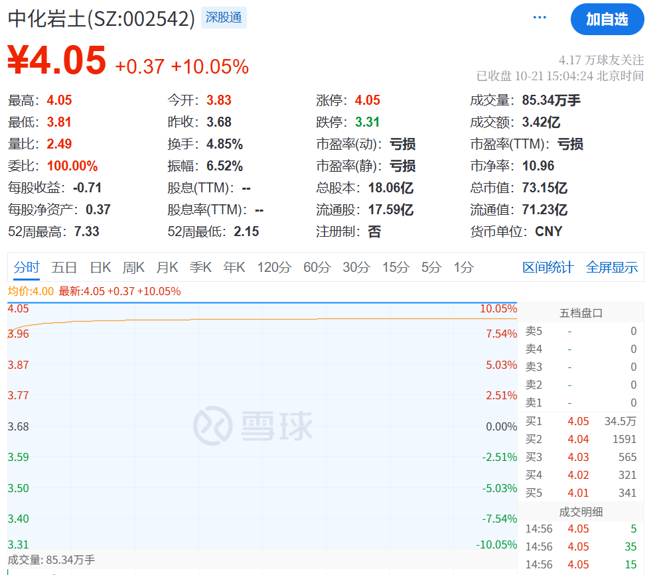This screenshot has height=575, width=667.
Task: Click the three-dot more options icon
Action: 540,18
